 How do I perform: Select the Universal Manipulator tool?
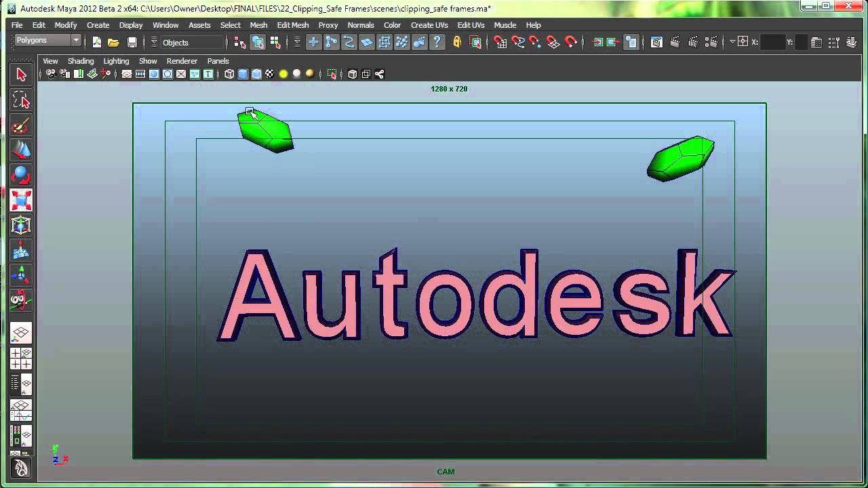click(21, 225)
